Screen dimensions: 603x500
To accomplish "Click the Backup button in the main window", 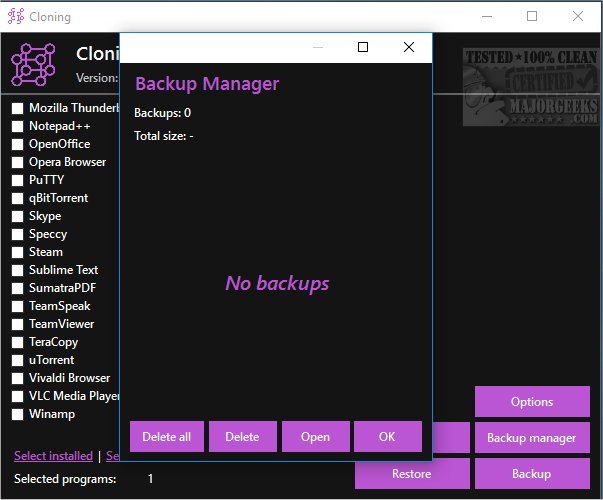I will (x=532, y=474).
